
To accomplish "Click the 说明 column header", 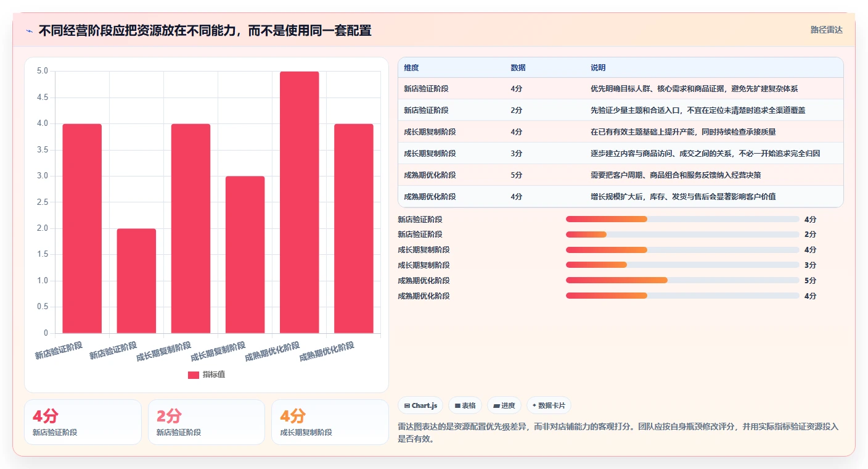I will pos(598,68).
